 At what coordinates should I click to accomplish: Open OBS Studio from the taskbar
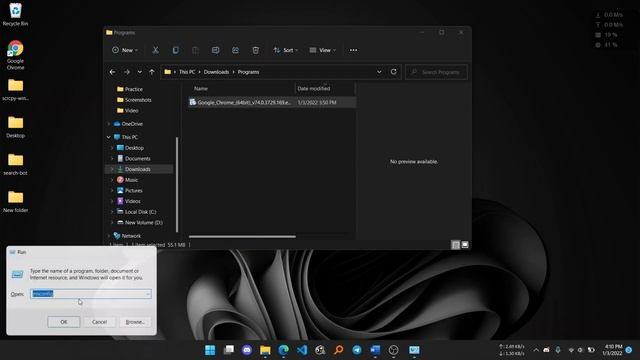pos(393,350)
